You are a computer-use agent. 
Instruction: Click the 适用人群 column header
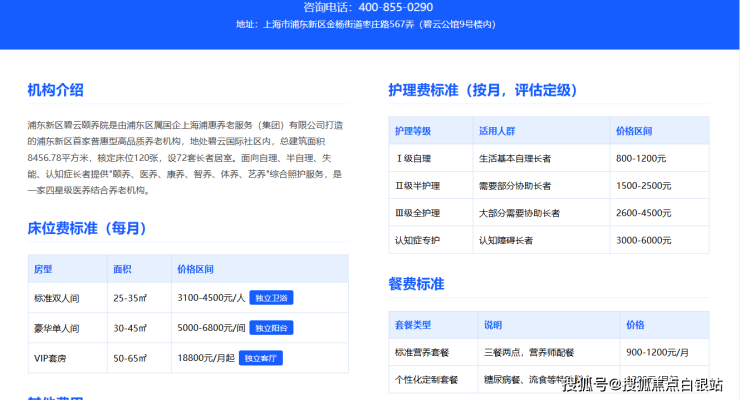pyautogui.click(x=497, y=131)
